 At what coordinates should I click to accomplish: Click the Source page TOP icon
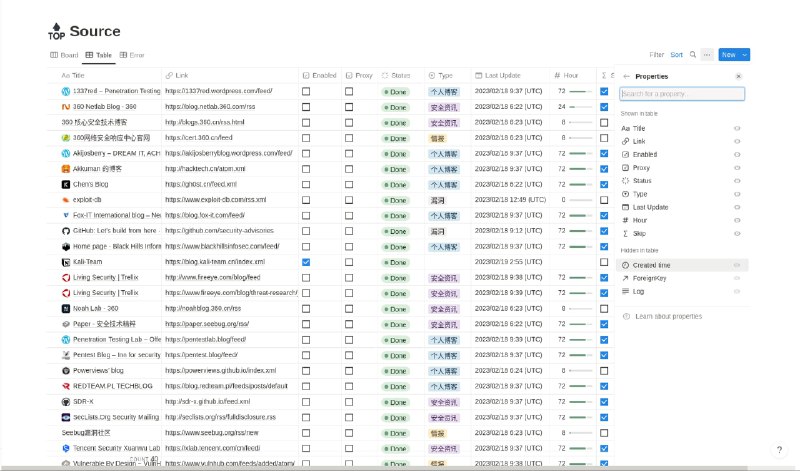[x=57, y=32]
